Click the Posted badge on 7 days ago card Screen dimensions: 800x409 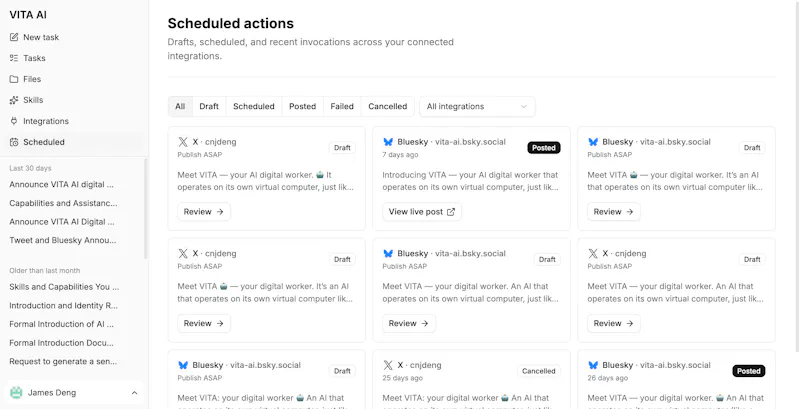coord(544,148)
